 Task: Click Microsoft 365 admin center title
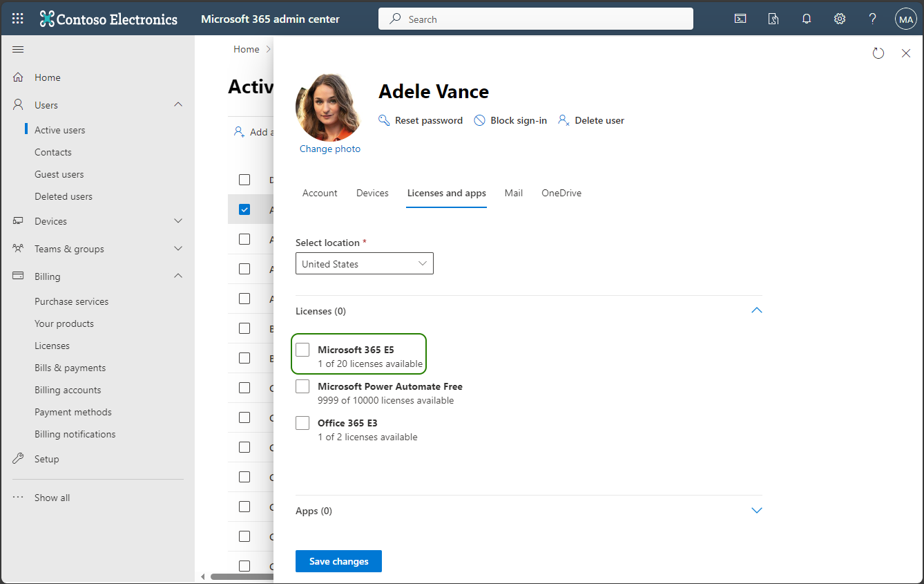tap(270, 19)
